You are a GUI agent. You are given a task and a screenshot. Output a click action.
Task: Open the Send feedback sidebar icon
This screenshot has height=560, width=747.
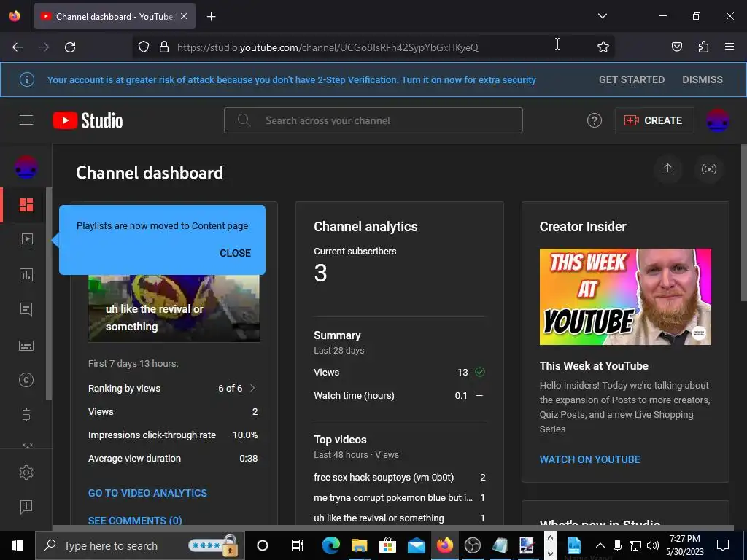pos(26,507)
